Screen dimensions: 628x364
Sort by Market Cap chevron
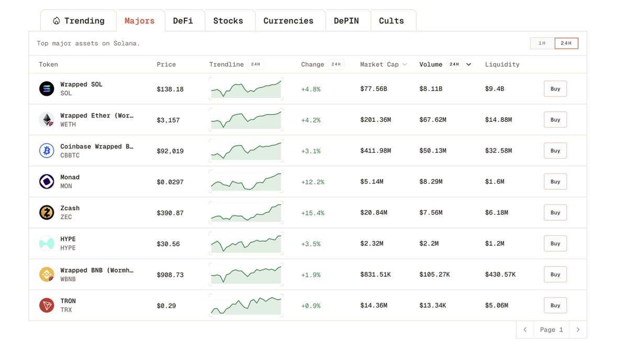405,65
